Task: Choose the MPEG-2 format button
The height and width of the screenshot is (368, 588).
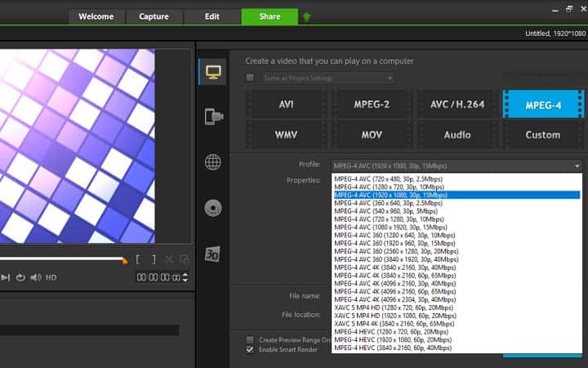Action: click(x=372, y=105)
